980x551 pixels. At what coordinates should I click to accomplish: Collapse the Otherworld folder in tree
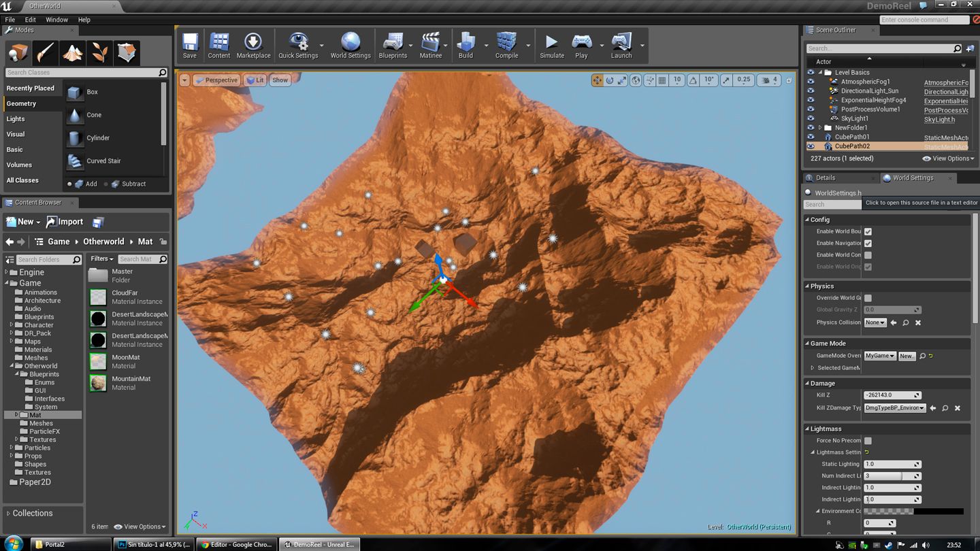12,366
